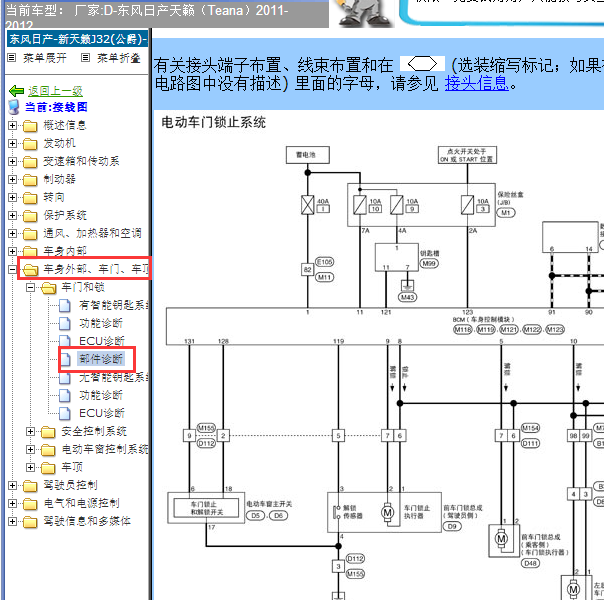Select the 无智能钥匙系统 tree item

(114, 377)
